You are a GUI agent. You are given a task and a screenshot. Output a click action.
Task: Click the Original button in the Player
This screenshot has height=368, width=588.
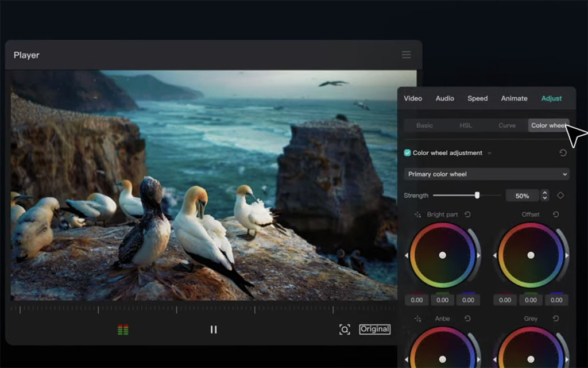pos(374,329)
